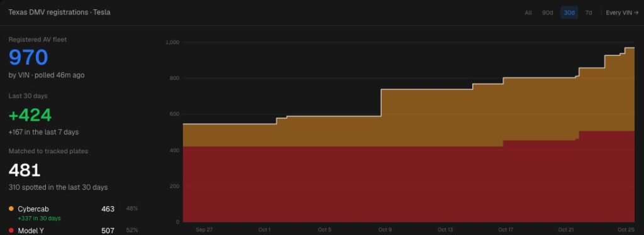Image resolution: width=644 pixels, height=235 pixels.
Task: Click the Cybercab count 463
Action: [x=108, y=209]
